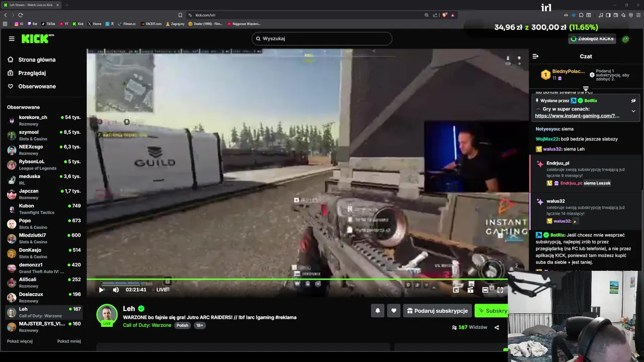Reload the page
644x362 pixels.
point(21,15)
